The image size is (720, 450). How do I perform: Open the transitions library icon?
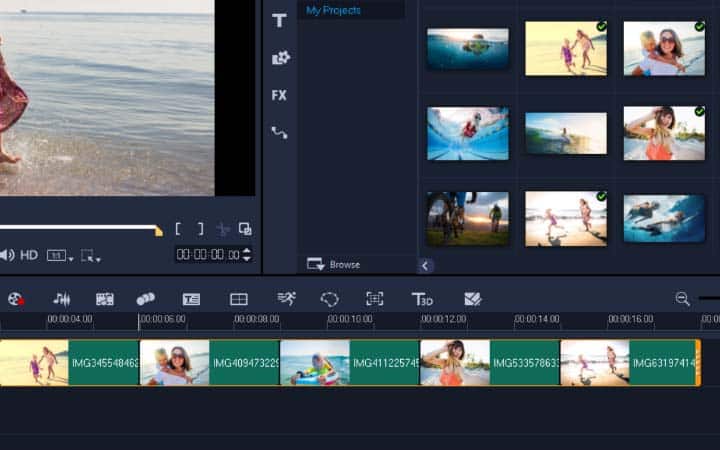click(x=280, y=58)
